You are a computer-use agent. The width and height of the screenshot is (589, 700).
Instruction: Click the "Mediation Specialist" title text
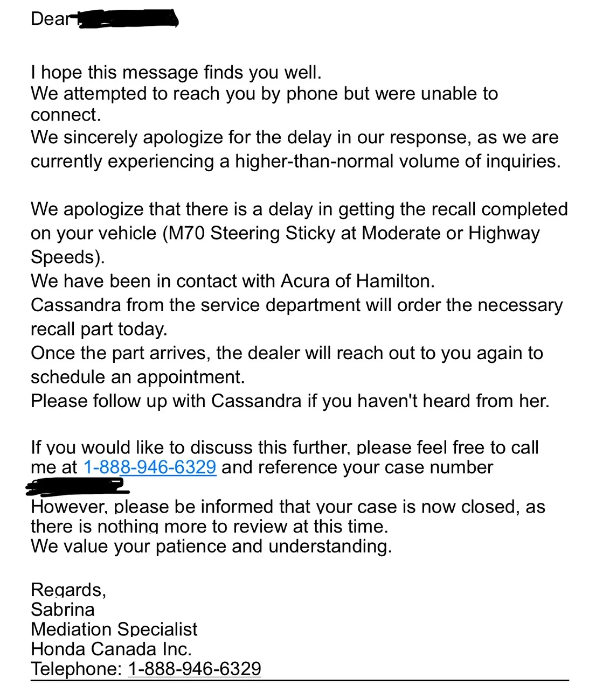[114, 629]
